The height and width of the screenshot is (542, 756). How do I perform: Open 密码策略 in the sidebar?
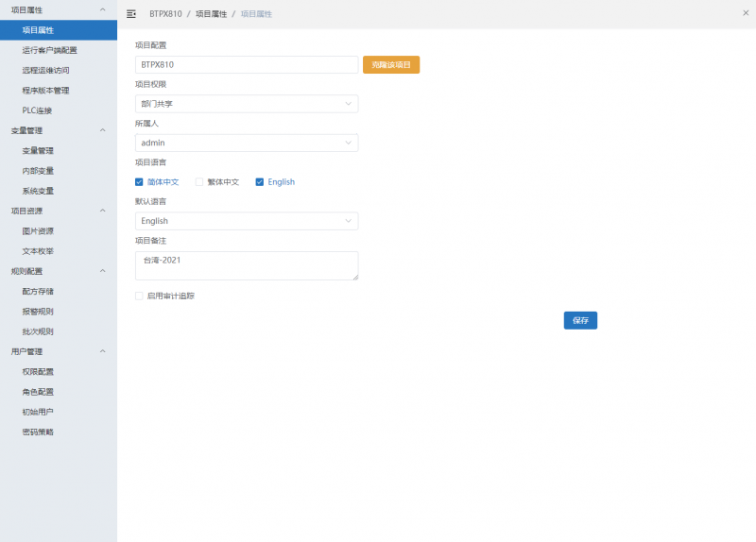38,432
